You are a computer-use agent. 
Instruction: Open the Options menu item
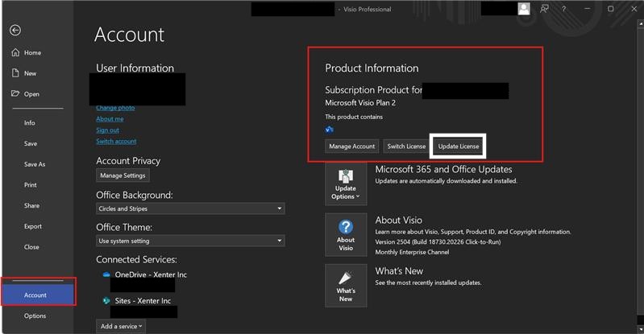point(35,316)
